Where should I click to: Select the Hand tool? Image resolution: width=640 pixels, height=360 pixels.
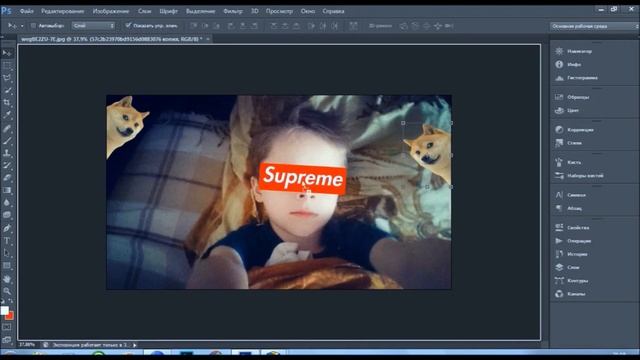7,279
